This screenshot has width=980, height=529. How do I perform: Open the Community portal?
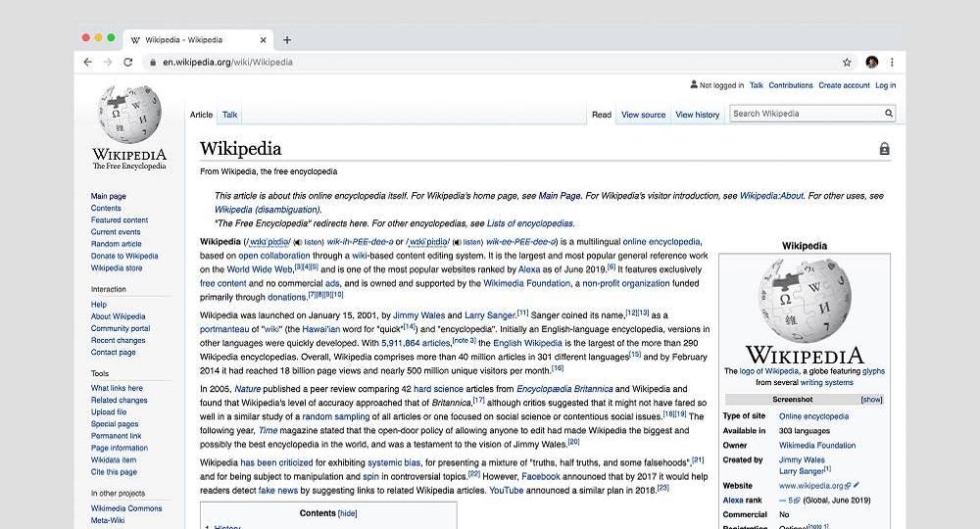pos(121,328)
